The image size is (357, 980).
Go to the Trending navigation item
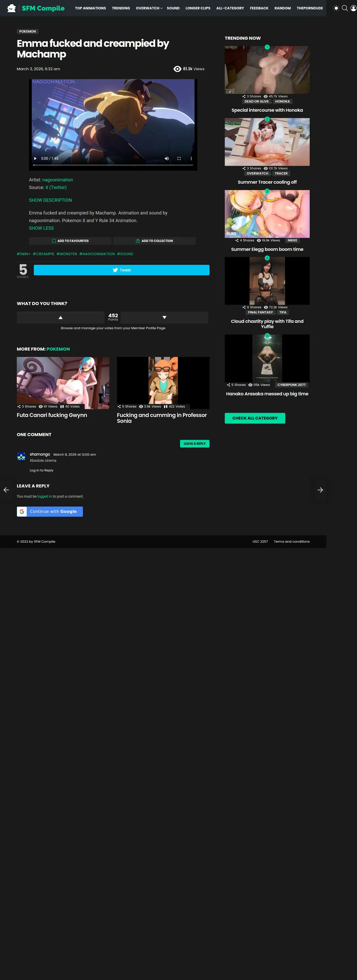[121, 8]
